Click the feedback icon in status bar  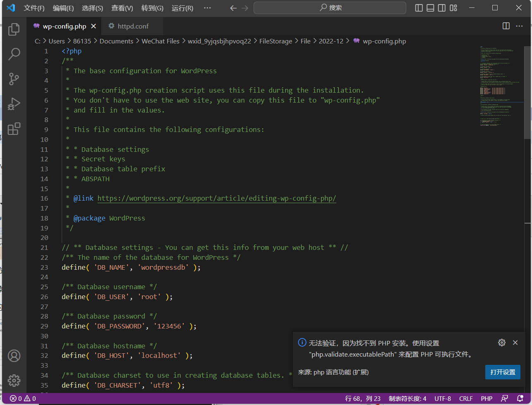(x=505, y=399)
